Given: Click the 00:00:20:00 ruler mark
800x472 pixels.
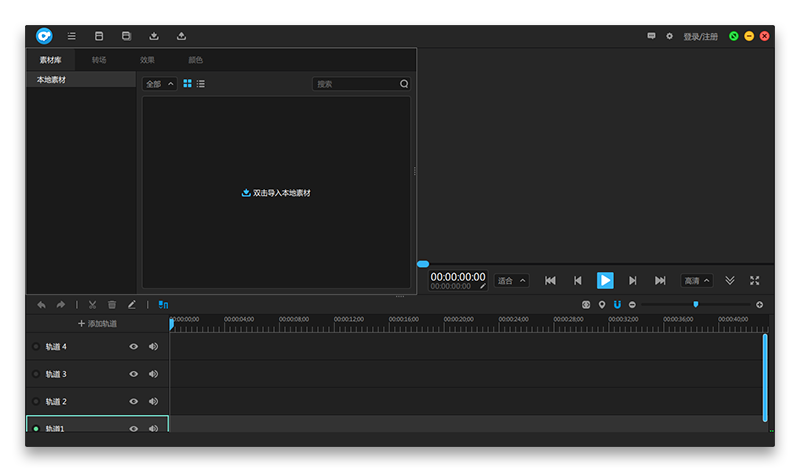Looking at the screenshot, I should click(x=458, y=319).
